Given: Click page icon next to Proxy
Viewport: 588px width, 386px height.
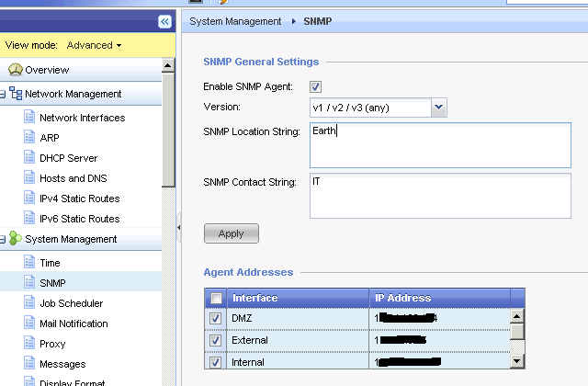Looking at the screenshot, I should (29, 343).
